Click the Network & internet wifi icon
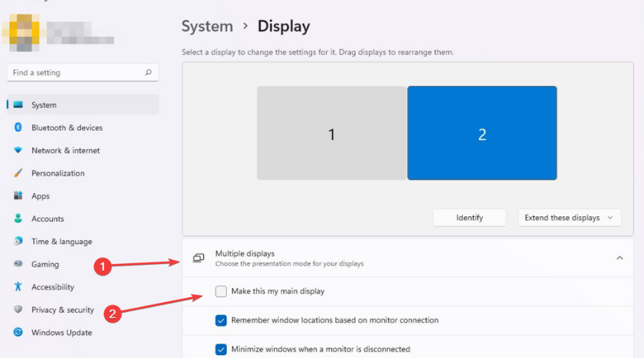Screen dimensions: 644x358 [18, 150]
